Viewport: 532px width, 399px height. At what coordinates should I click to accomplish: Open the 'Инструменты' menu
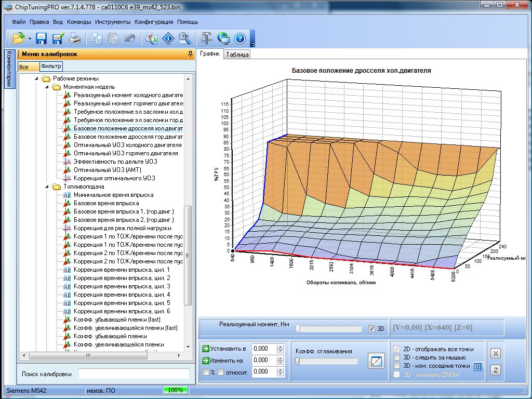tap(112, 22)
